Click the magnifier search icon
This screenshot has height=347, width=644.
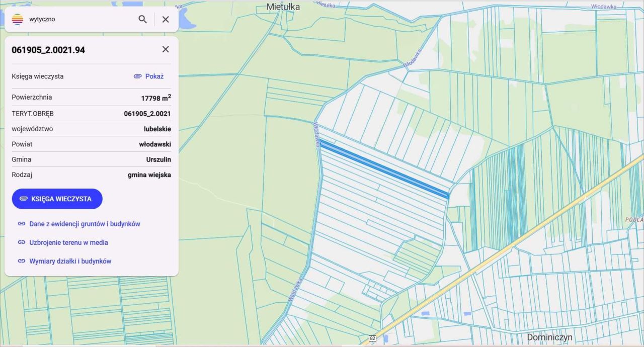pos(143,19)
